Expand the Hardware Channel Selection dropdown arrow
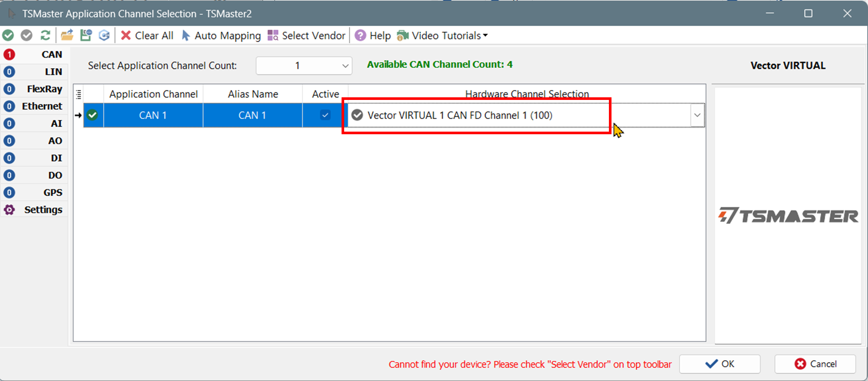 (x=697, y=115)
